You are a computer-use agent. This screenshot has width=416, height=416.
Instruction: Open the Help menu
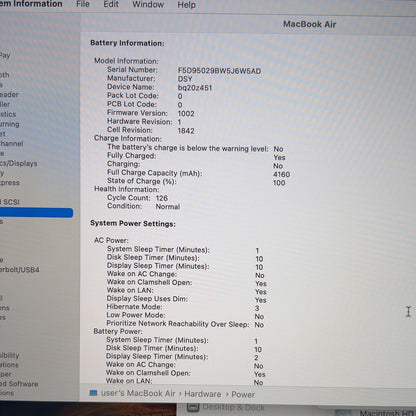[x=186, y=5]
